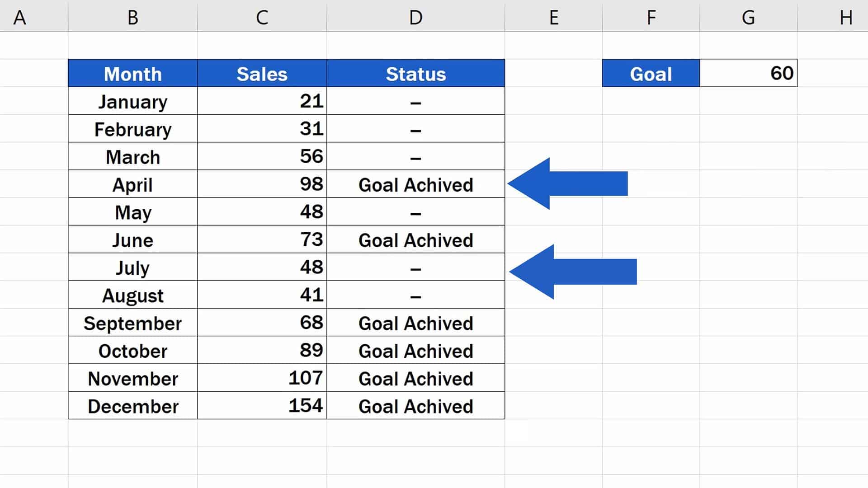Click the blue arrow pointing at July row

(x=574, y=272)
